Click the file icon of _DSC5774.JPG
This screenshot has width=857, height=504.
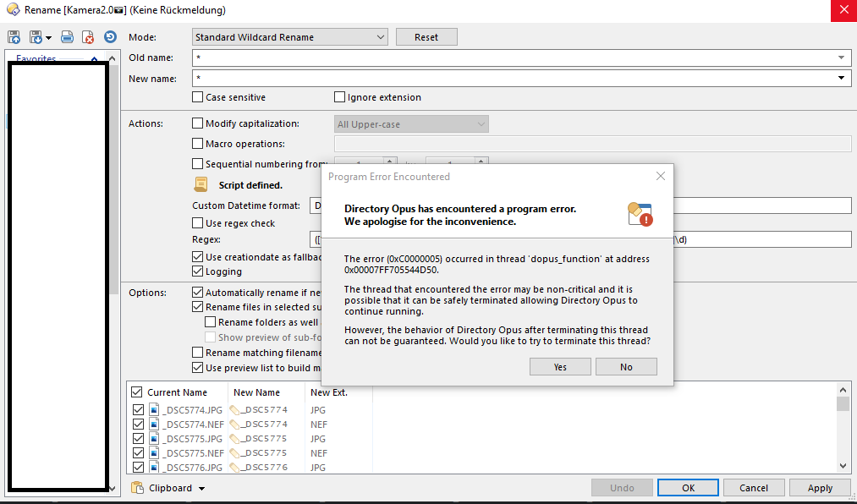pyautogui.click(x=155, y=409)
